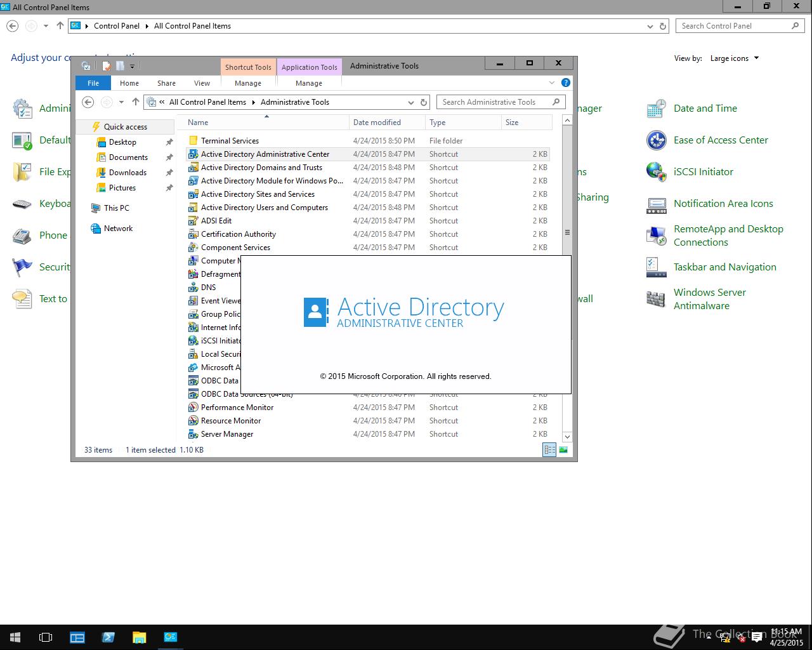The image size is (812, 650).
Task: Switch to the Share ribbon tab
Action: tap(166, 83)
